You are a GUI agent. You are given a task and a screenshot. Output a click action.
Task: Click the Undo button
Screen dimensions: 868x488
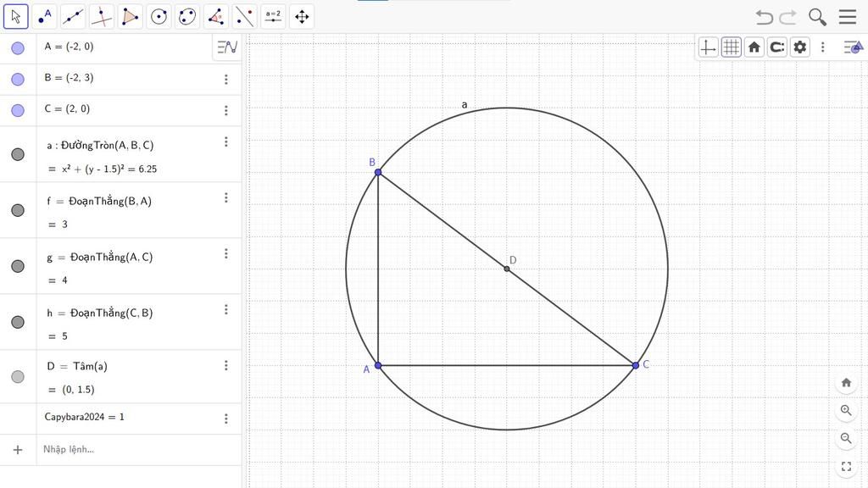(x=764, y=17)
